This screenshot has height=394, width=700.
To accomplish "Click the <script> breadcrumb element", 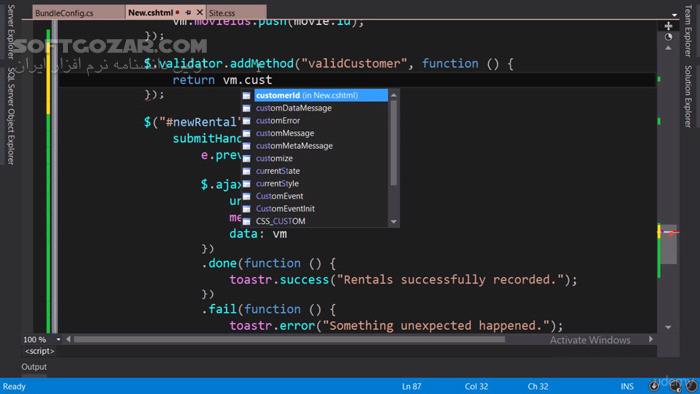I will (x=39, y=351).
